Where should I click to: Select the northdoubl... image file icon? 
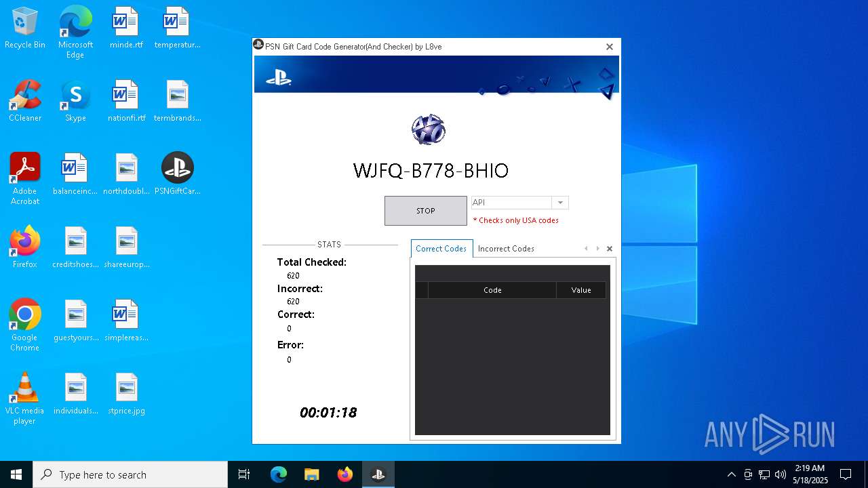[x=126, y=174]
